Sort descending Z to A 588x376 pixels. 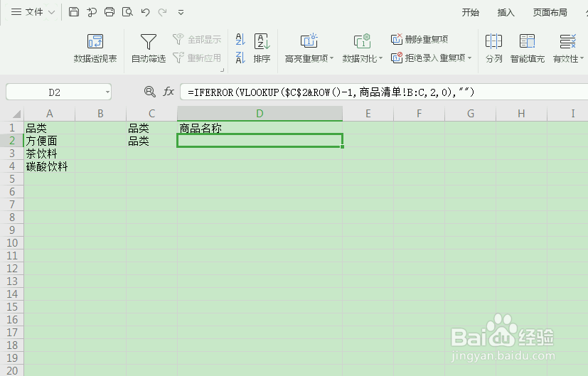(x=240, y=58)
